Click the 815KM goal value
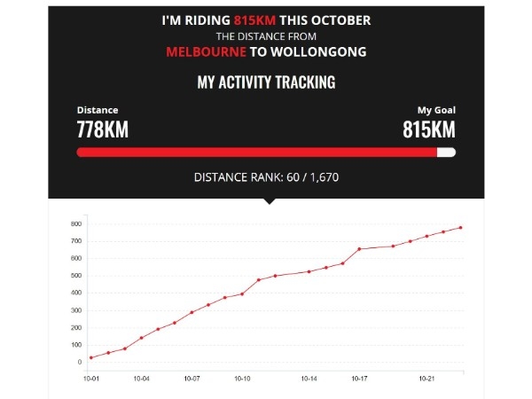The height and width of the screenshot is (399, 532). pos(429,129)
